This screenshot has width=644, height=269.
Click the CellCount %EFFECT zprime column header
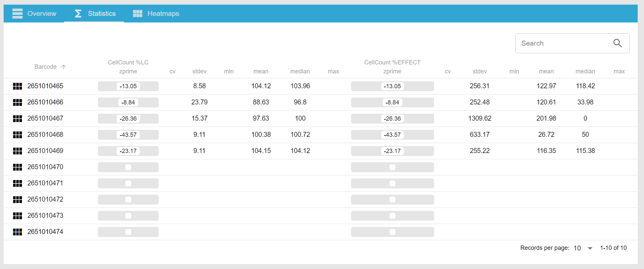(x=392, y=67)
